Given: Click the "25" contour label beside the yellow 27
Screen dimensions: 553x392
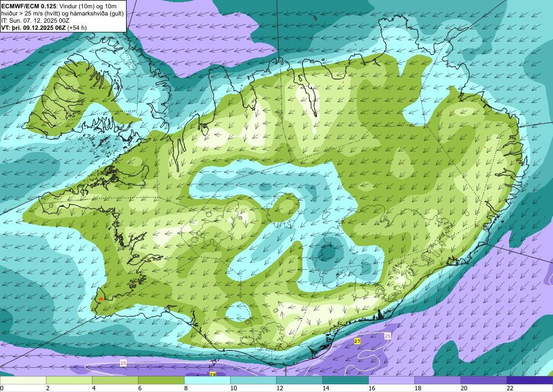Looking at the screenshot, I should point(388,336).
